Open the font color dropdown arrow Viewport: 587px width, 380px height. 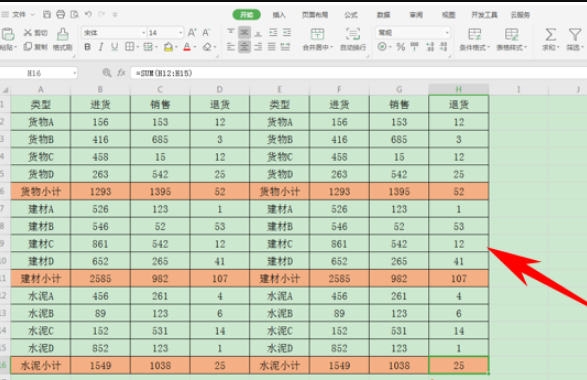pos(195,47)
